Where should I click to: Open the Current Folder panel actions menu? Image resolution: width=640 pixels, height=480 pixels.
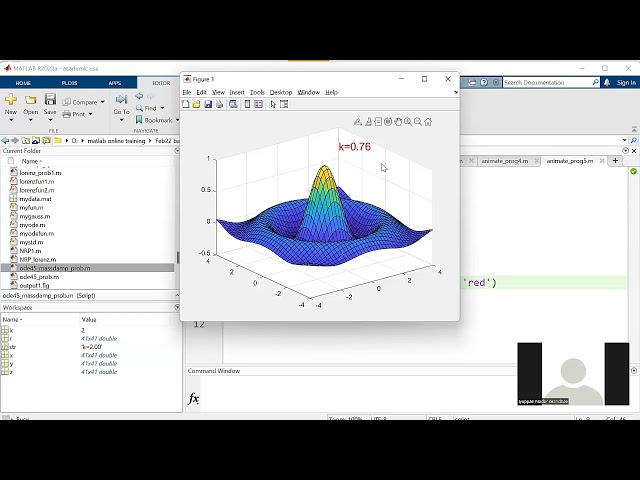[177, 151]
